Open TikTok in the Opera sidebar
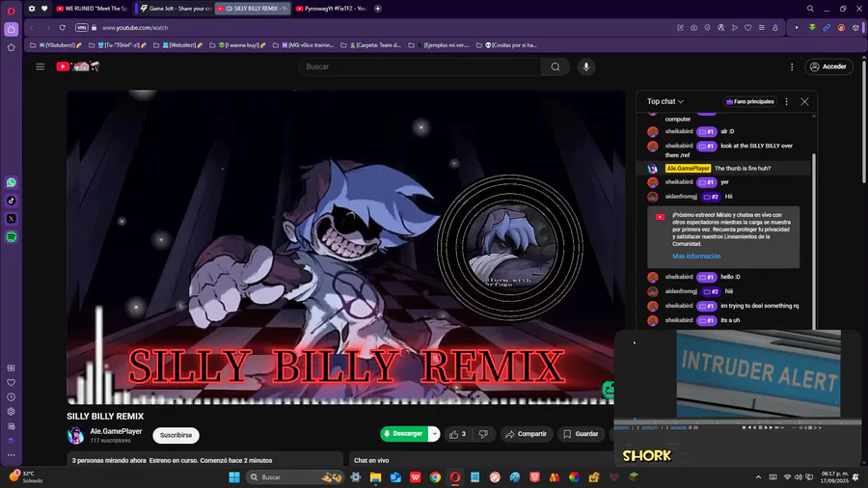The width and height of the screenshot is (868, 488). click(11, 201)
